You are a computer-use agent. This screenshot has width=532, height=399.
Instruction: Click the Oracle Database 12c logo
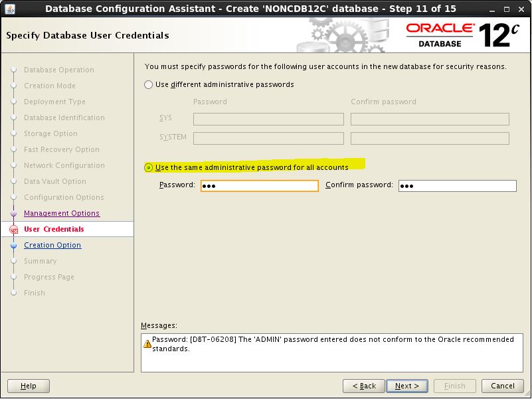coord(462,35)
